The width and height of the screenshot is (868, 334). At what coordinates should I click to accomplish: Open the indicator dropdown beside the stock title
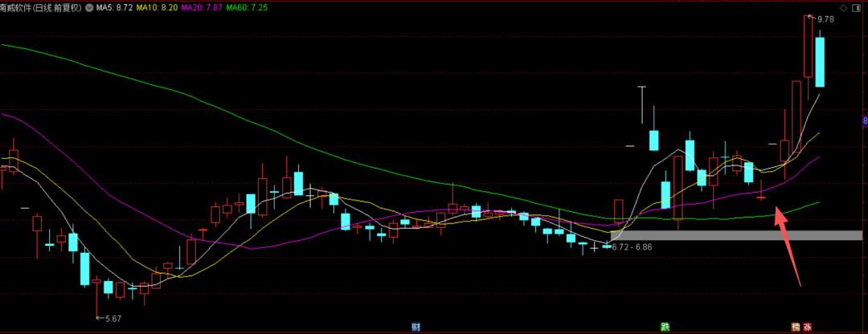point(89,8)
